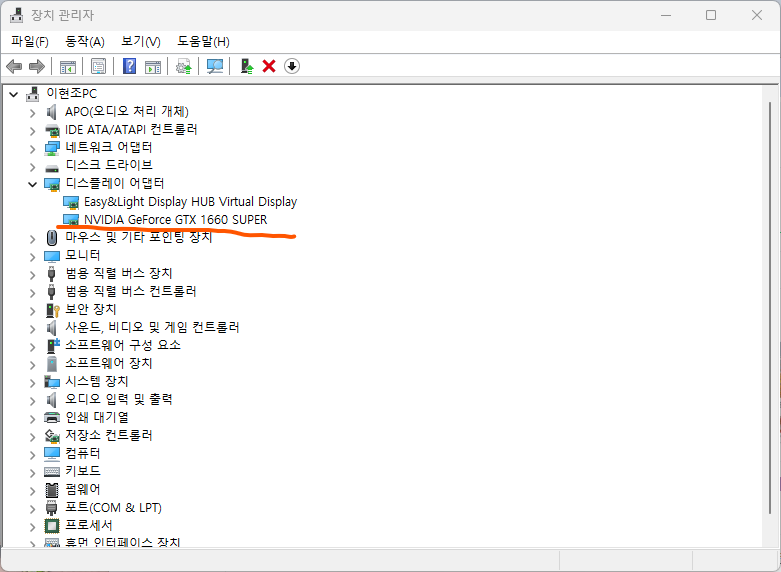
Task: Click the update driver gear toolbar icon
Action: [184, 66]
